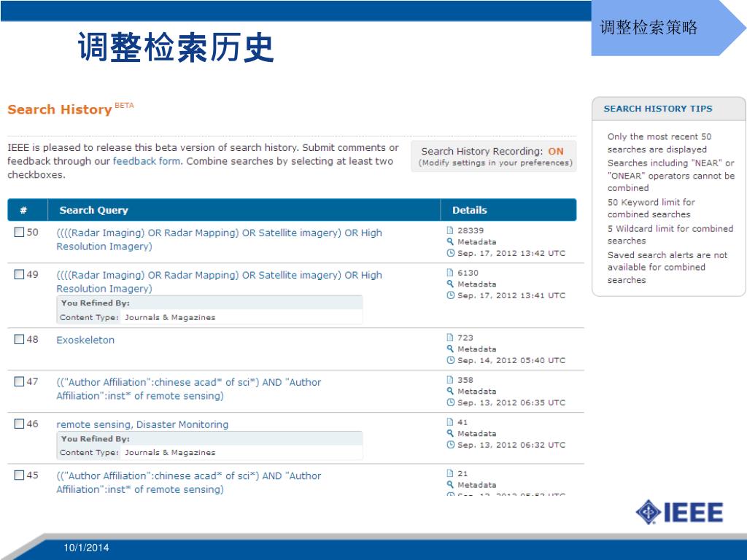Click the document icon next to 358
This screenshot has width=747, height=560.
point(449,380)
